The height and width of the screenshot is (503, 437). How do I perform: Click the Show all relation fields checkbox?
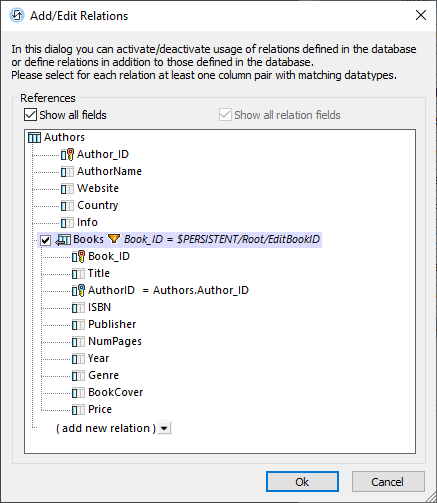click(225, 115)
